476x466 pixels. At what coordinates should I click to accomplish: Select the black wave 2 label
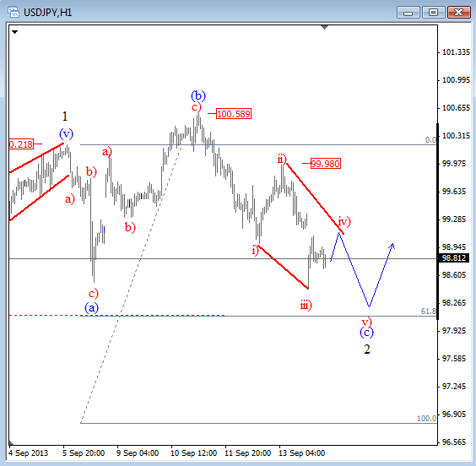[x=367, y=349]
